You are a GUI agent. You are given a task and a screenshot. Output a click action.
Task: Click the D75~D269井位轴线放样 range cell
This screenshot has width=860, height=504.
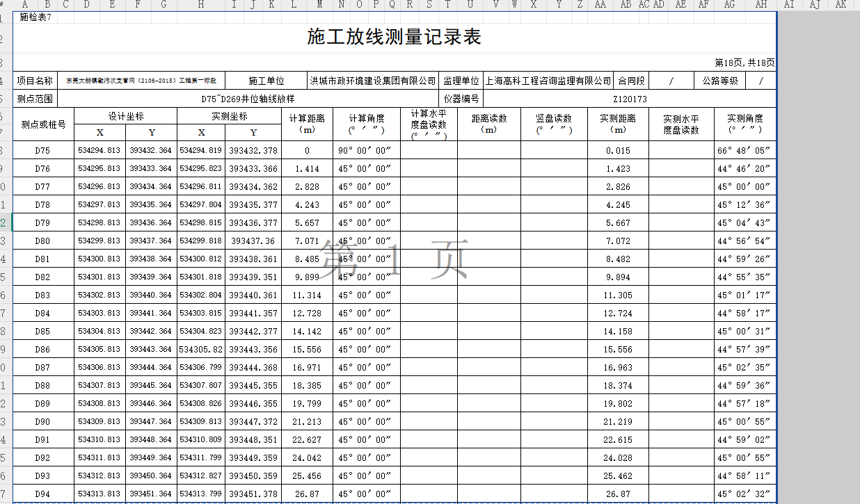[243, 99]
